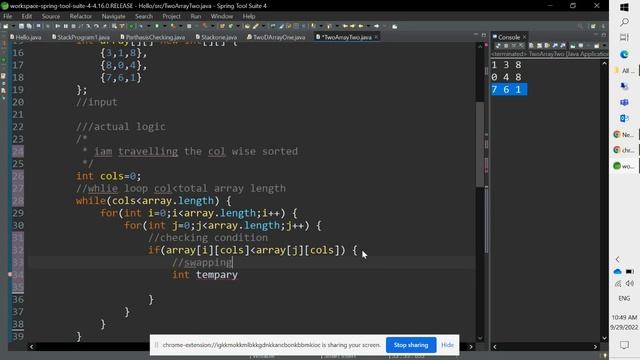Click the Suspend debug toolbar icon
This screenshot has height=360, width=640.
click(x=65, y=26)
